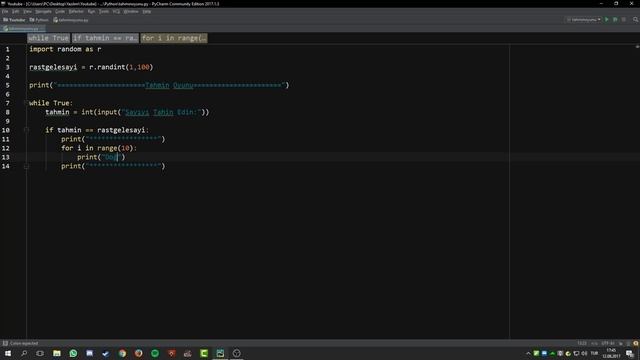Open the VCS menu
This screenshot has height=360, width=640.
tap(116, 11)
